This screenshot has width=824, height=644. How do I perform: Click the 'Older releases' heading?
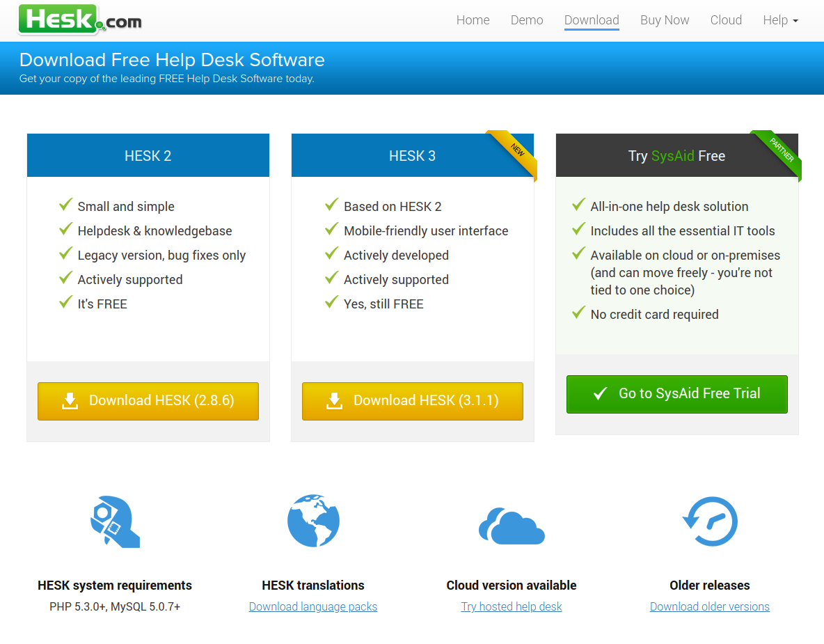tap(710, 585)
